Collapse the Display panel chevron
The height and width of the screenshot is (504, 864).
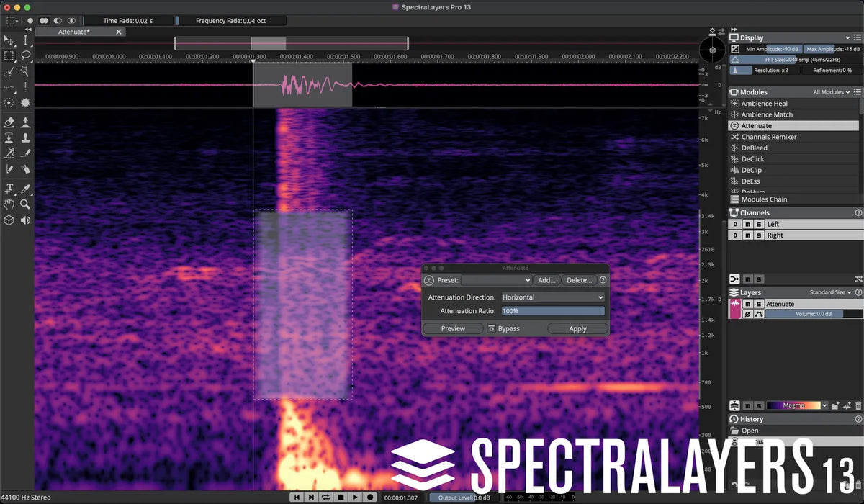(848, 37)
